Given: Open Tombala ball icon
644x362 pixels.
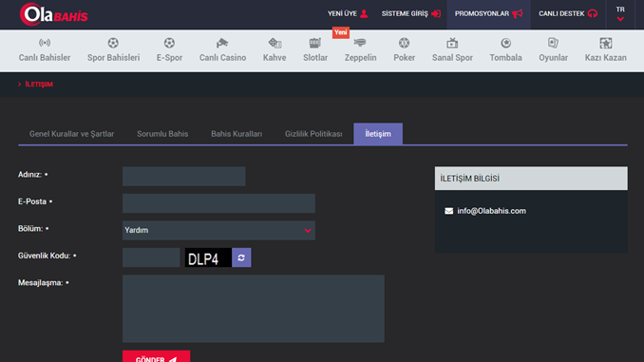Looking at the screenshot, I should point(505,43).
